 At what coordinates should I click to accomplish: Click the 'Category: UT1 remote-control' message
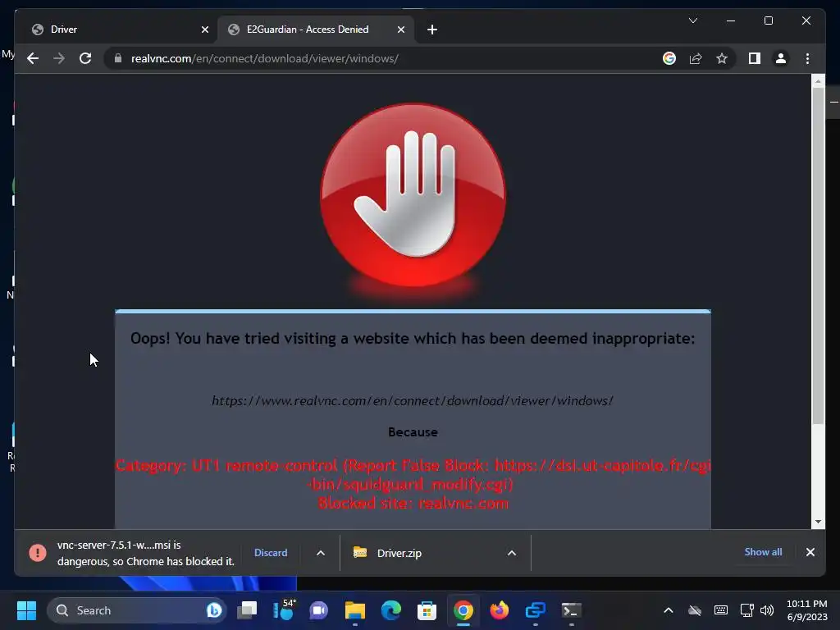413,475
